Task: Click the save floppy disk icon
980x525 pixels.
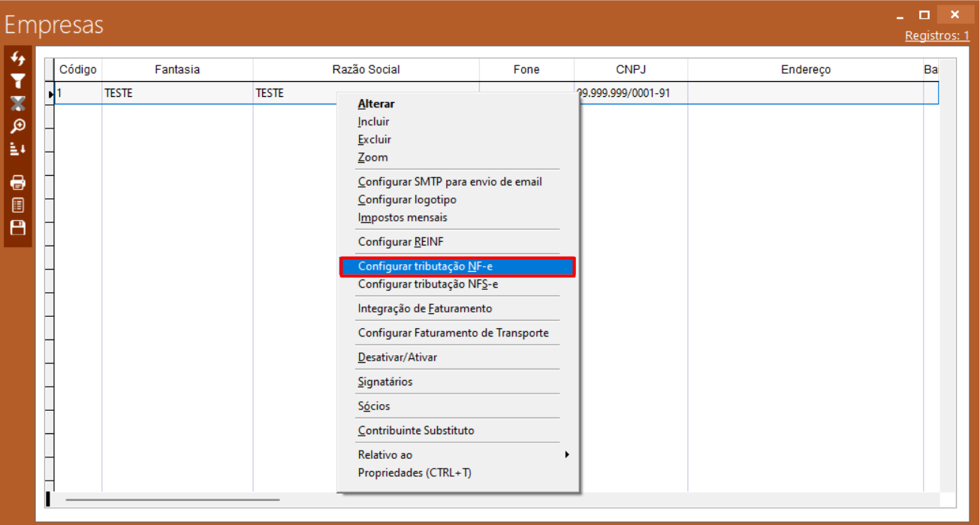Action: point(18,228)
